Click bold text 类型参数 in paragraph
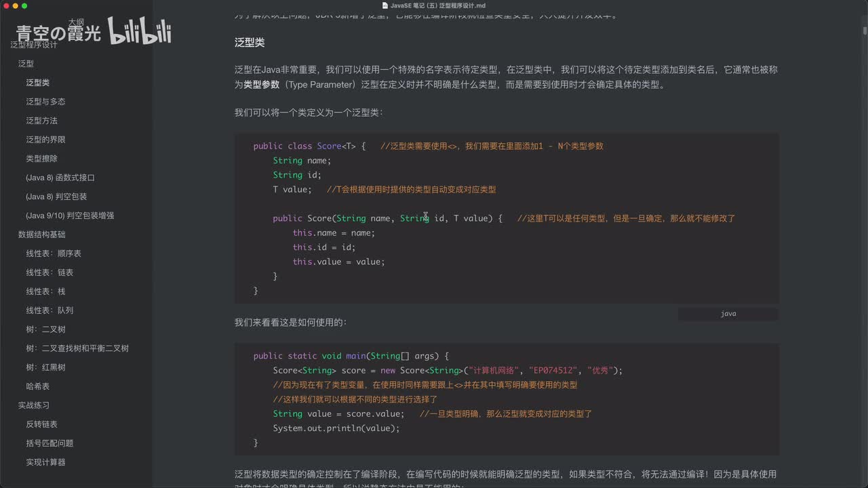Screen dimensions: 868x488 coord(261,85)
